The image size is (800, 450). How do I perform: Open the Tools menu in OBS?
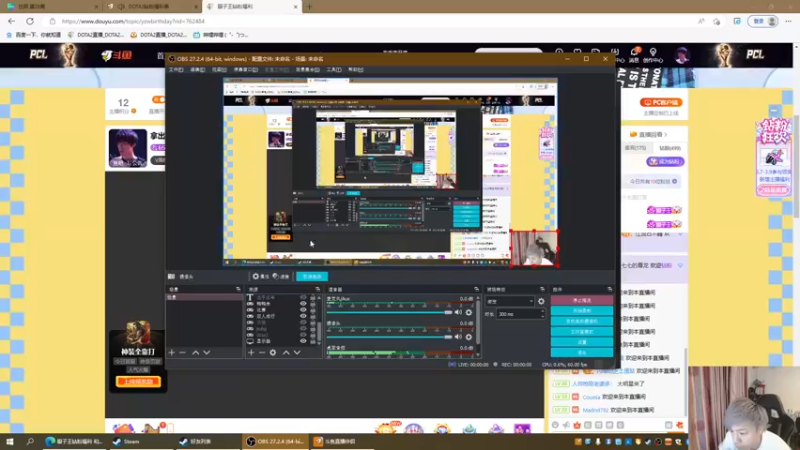click(334, 70)
